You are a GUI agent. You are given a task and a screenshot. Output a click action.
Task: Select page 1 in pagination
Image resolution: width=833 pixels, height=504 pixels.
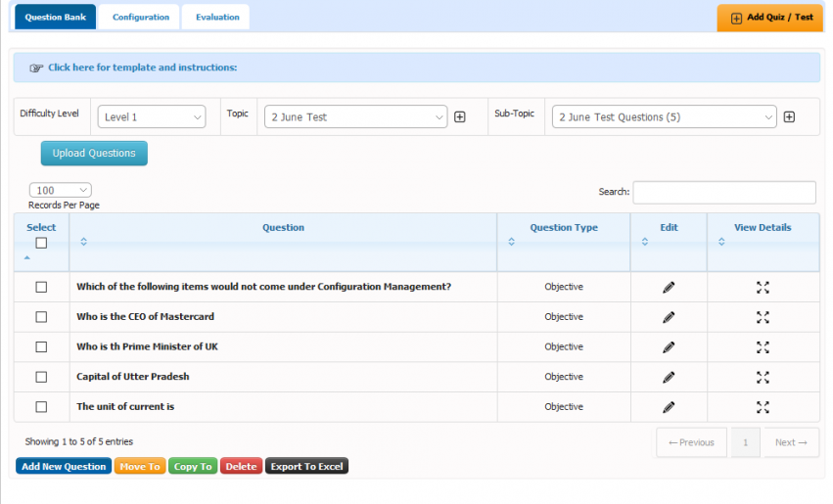click(745, 442)
